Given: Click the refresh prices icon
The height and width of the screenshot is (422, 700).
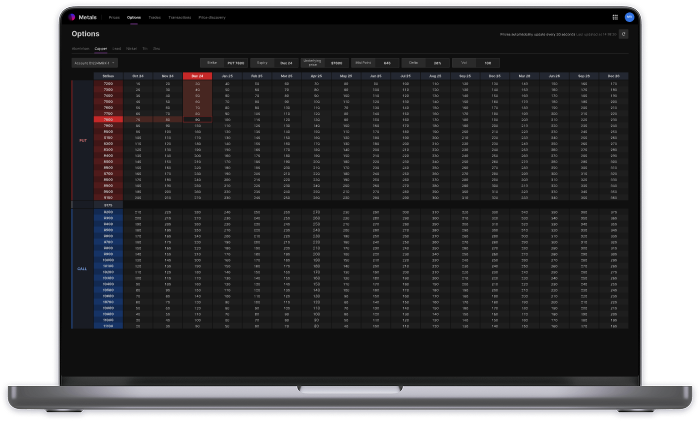Looking at the screenshot, I should 624,34.
